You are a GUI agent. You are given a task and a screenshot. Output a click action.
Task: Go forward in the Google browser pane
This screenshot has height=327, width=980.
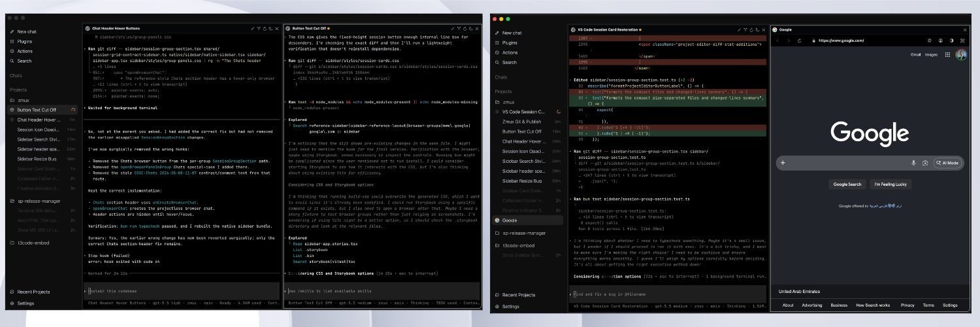click(x=789, y=41)
